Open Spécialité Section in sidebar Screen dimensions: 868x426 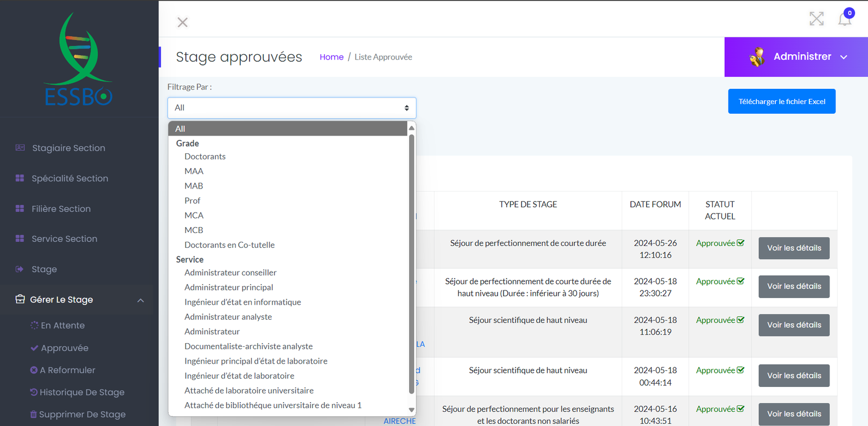pos(69,178)
